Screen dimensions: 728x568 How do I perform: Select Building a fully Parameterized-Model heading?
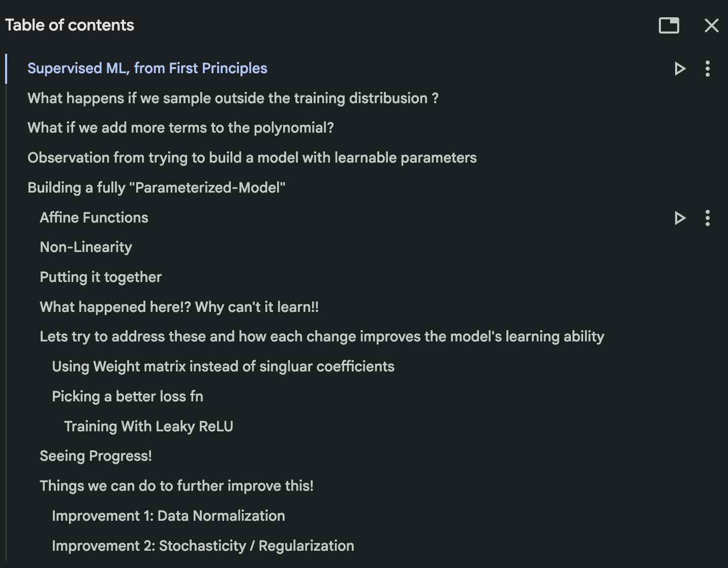point(156,187)
